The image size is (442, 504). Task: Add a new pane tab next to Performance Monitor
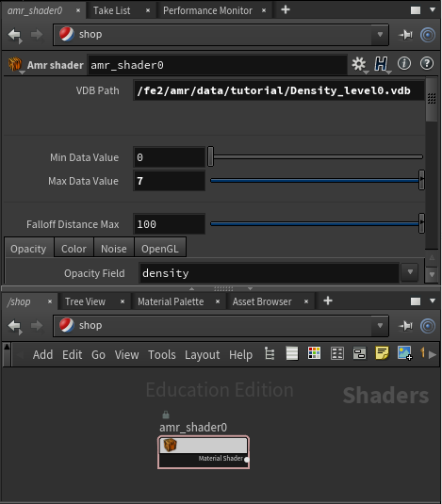click(286, 10)
